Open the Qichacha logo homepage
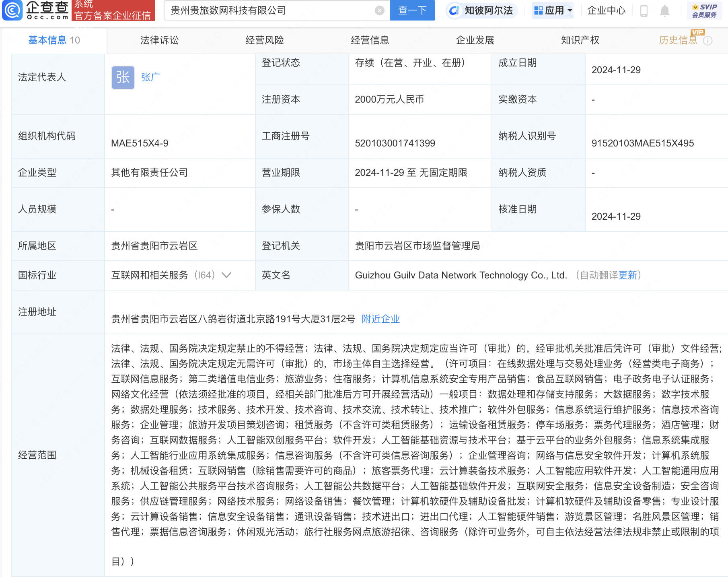 (x=35, y=10)
